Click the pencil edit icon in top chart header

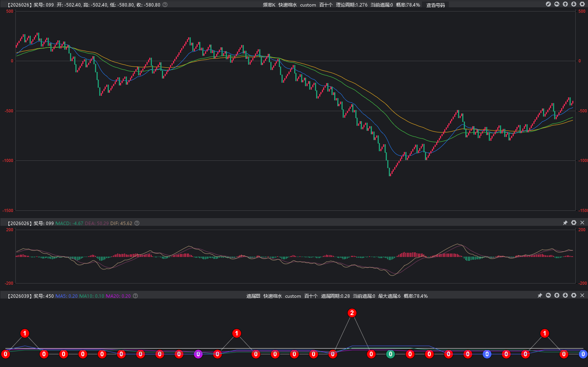point(548,4)
